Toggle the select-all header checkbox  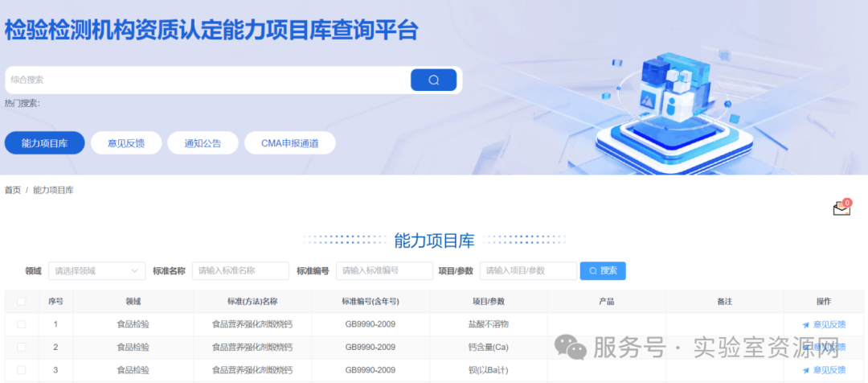(x=22, y=302)
